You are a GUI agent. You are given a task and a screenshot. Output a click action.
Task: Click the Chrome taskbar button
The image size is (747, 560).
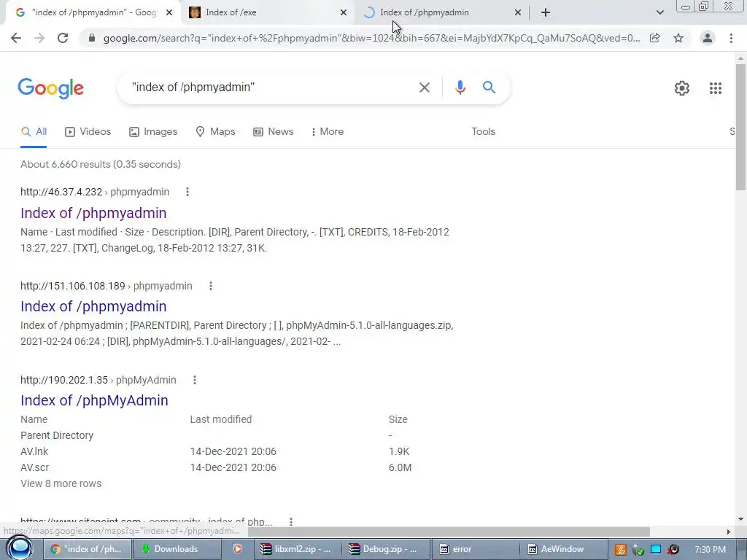88,549
